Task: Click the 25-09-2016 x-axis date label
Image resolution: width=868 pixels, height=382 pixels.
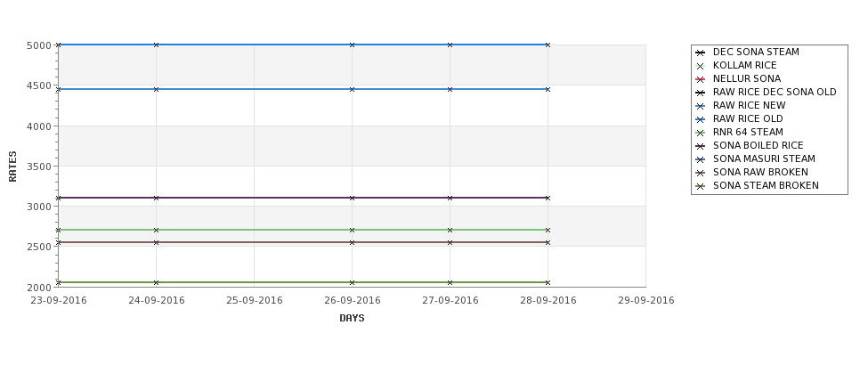Action: pos(254,300)
